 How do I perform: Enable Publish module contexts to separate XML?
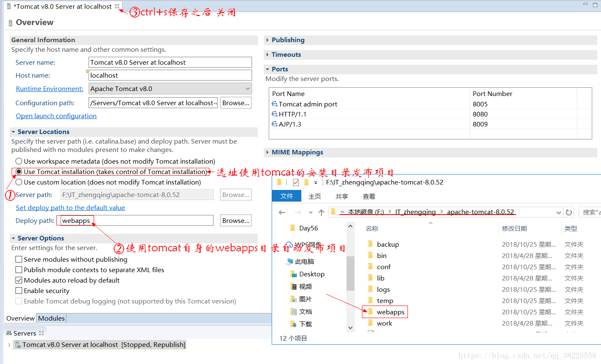click(19, 270)
